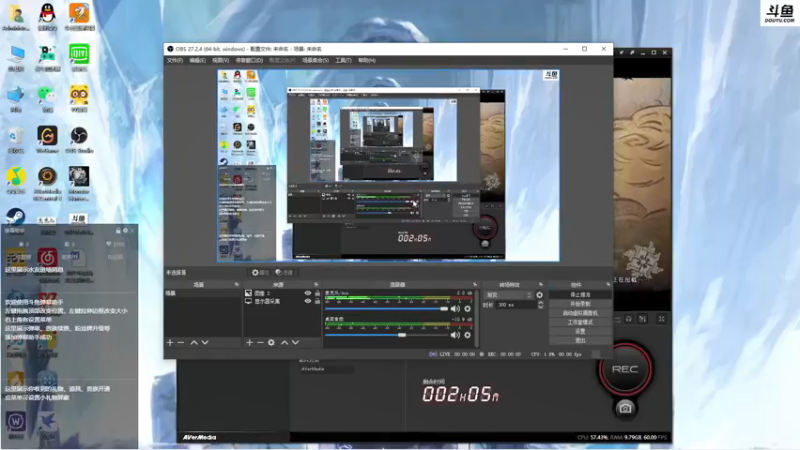
Task: Select the scene entry in Scenes list
Action: click(203, 293)
